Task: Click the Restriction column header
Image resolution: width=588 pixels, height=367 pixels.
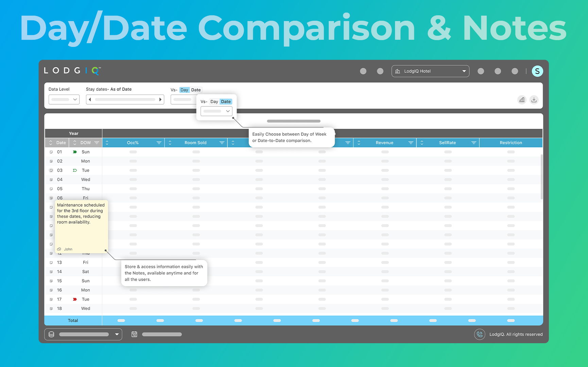Action: tap(511, 143)
